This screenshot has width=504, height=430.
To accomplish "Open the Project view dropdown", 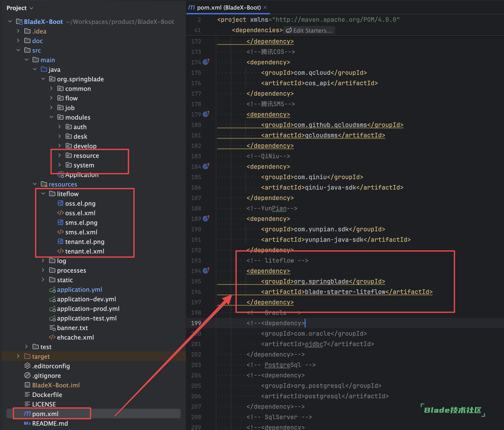I will click(20, 8).
